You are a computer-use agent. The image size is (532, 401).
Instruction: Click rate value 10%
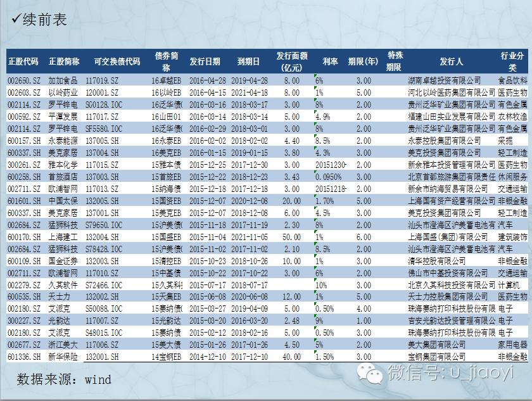[321, 285]
